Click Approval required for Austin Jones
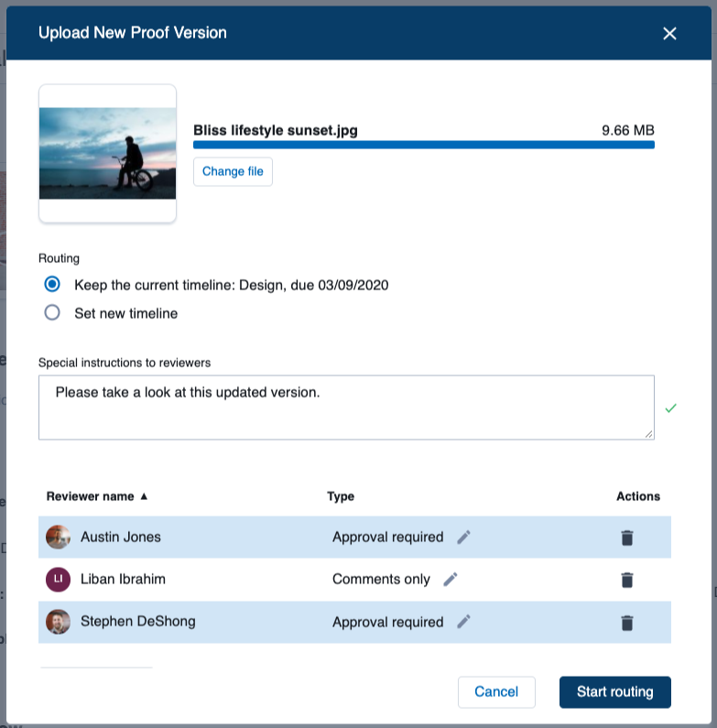 pos(387,538)
